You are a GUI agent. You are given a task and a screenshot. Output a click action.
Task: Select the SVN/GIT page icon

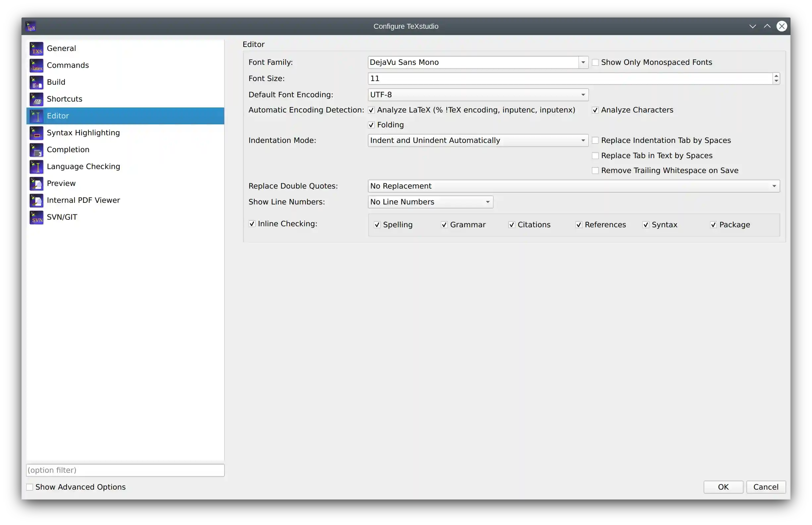pos(36,217)
